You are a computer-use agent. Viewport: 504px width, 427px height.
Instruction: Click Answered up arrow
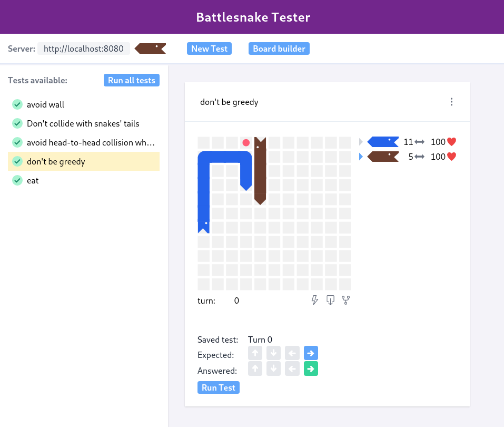(x=255, y=369)
